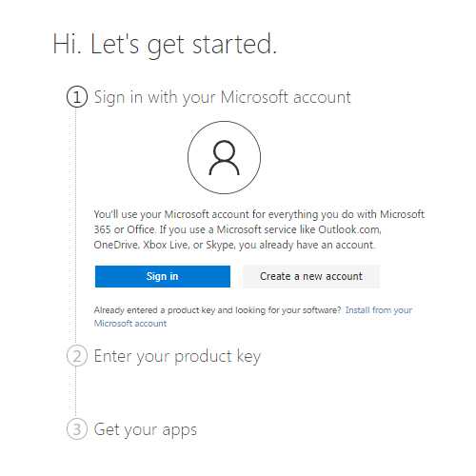Select the Get your apps step
The image size is (476, 476).
[x=146, y=429]
